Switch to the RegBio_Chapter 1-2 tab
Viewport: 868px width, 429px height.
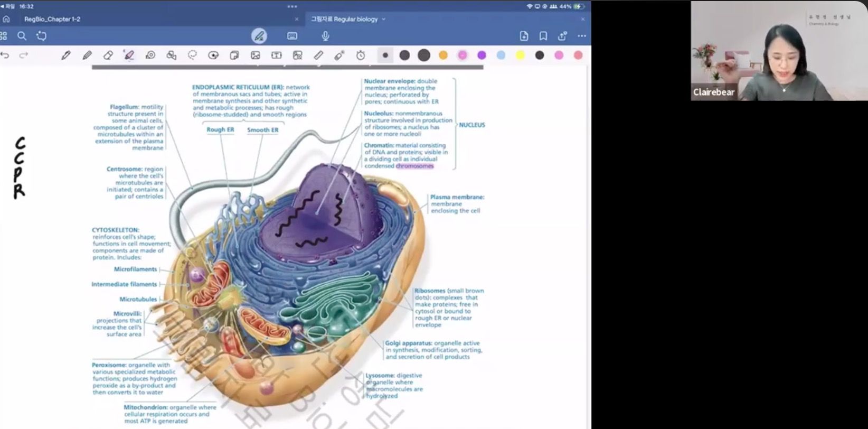52,19
